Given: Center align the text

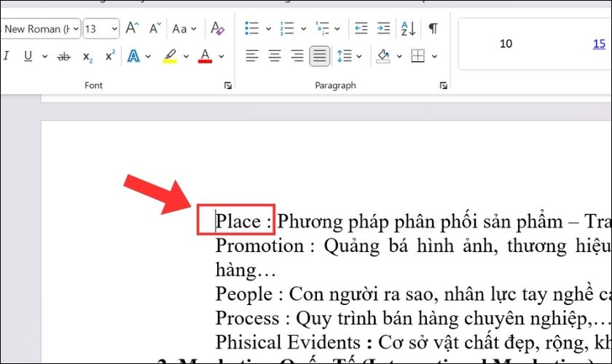Looking at the screenshot, I should pyautogui.click(x=275, y=56).
